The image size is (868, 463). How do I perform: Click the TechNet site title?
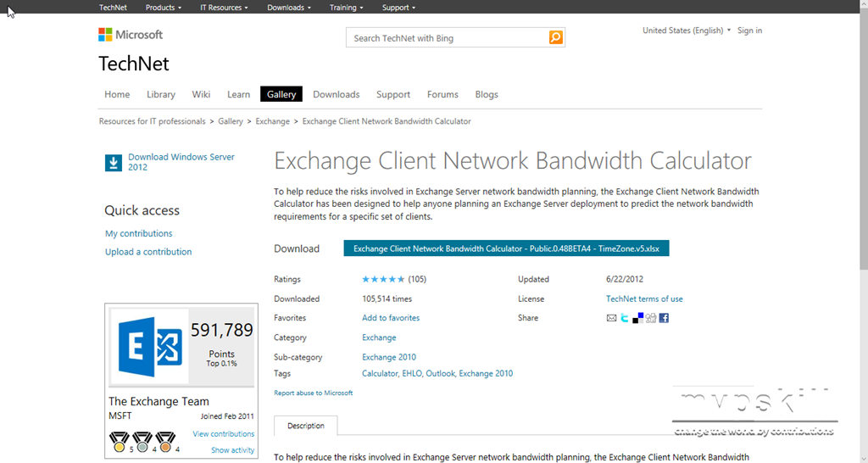(134, 64)
